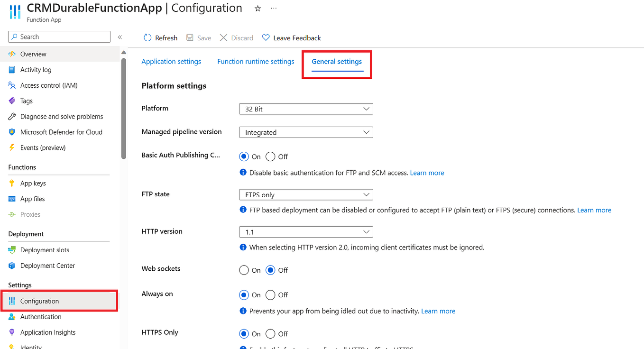
Task: Open the App keys page
Action: coord(34,183)
